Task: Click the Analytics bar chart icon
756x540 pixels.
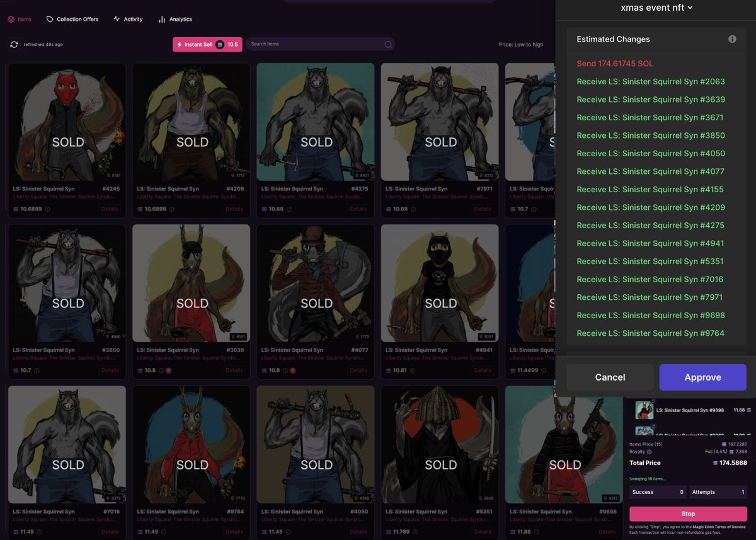Action: 162,20
